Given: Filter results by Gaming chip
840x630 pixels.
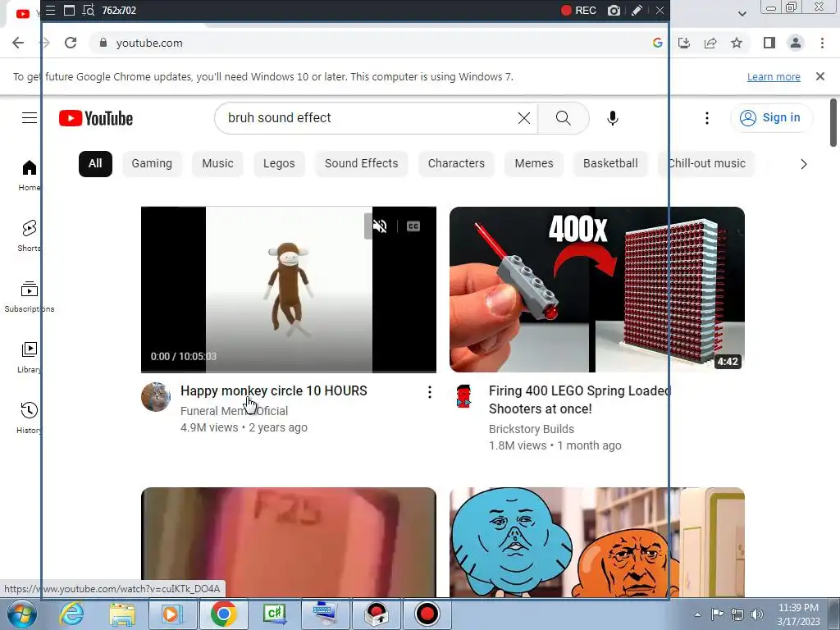Looking at the screenshot, I should 152,163.
